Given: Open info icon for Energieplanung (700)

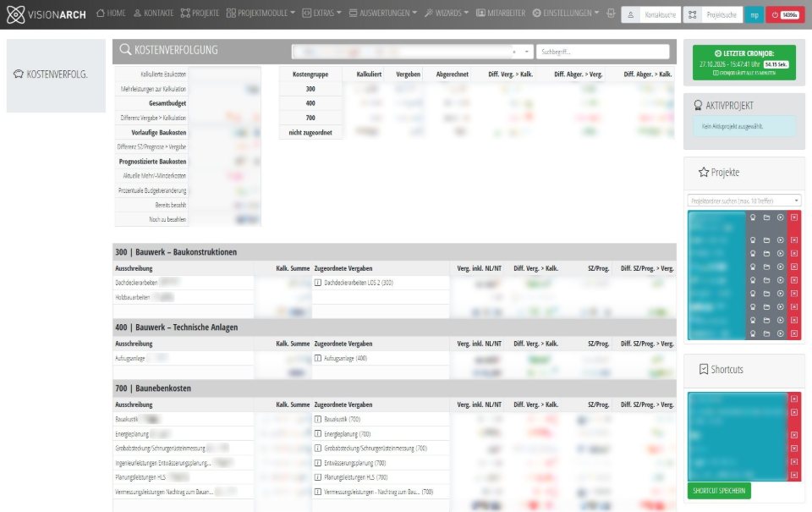Looking at the screenshot, I should point(318,434).
